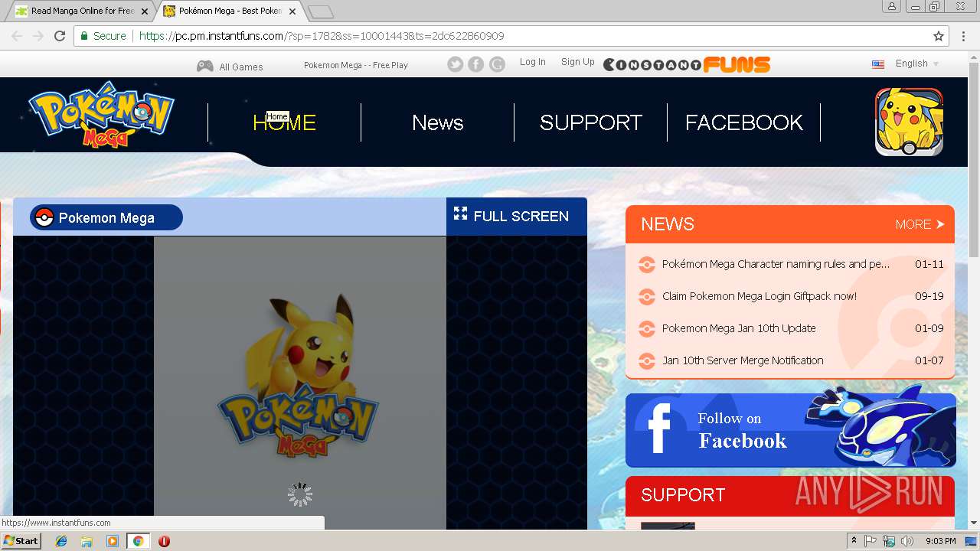
Task: Click the Pokemon Mega pokeball game label
Action: (x=106, y=217)
